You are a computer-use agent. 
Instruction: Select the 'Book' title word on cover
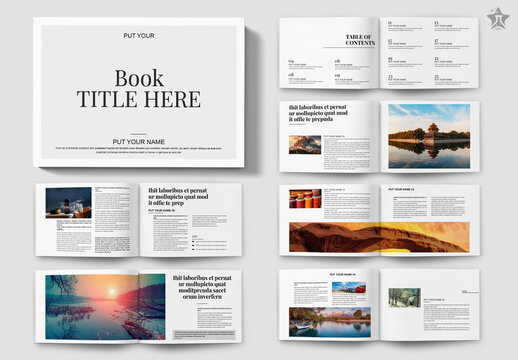[139, 78]
